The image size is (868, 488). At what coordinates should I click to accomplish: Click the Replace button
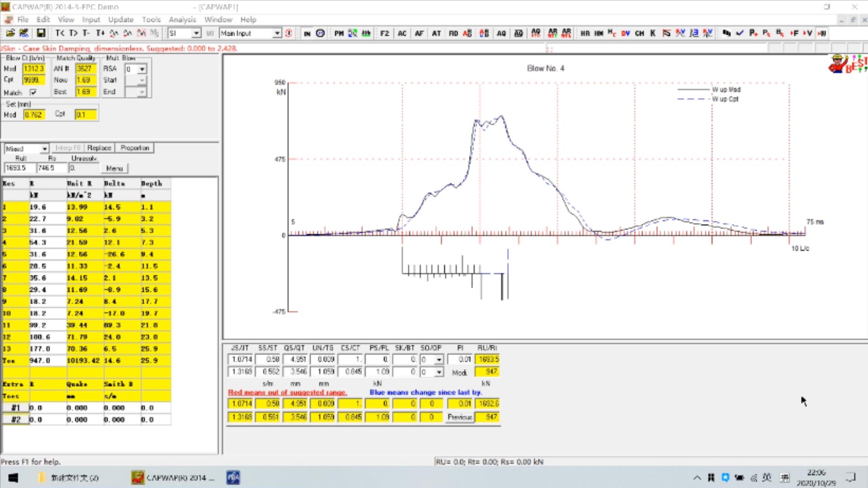99,147
